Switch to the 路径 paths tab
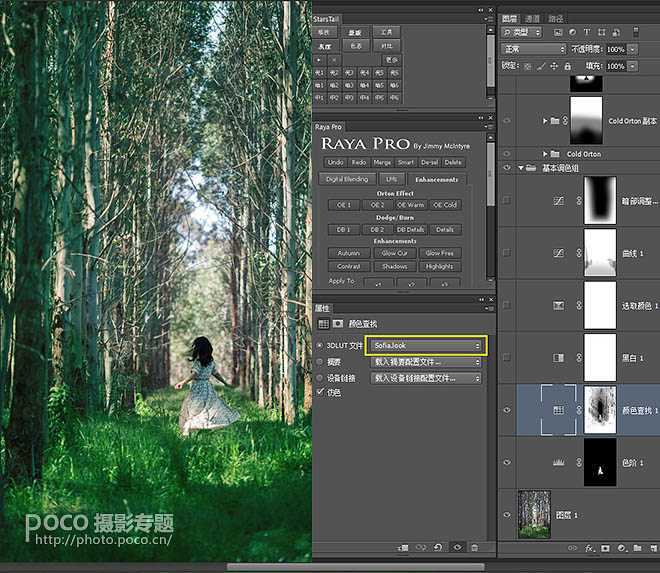This screenshot has height=573, width=660. (x=555, y=19)
